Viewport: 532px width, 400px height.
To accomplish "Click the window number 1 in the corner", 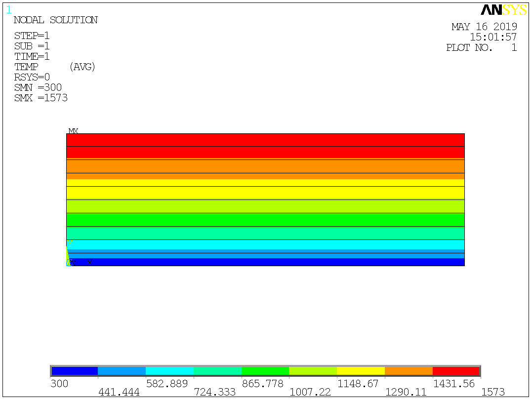I will (9, 10).
